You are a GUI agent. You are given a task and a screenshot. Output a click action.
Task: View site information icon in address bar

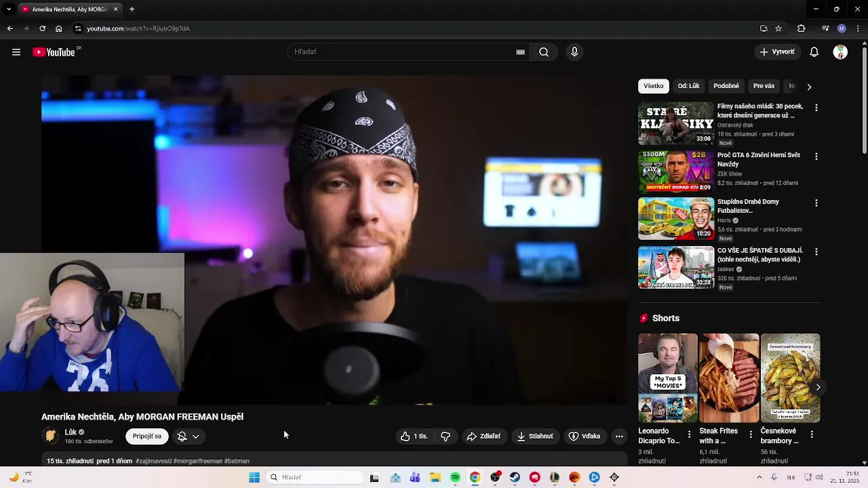tap(78, 28)
